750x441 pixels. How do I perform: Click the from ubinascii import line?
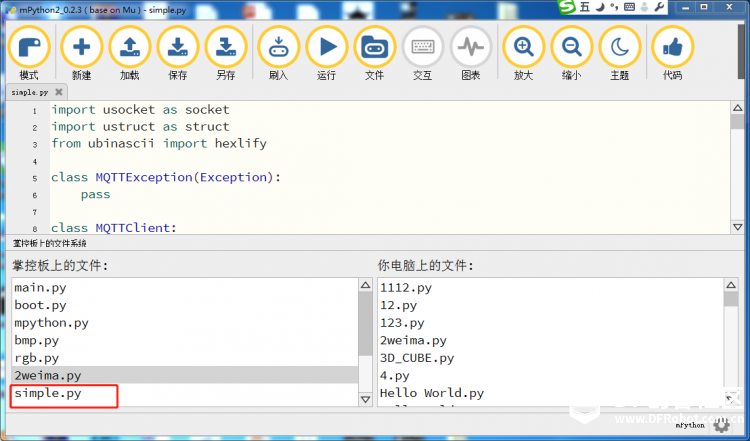(x=159, y=143)
